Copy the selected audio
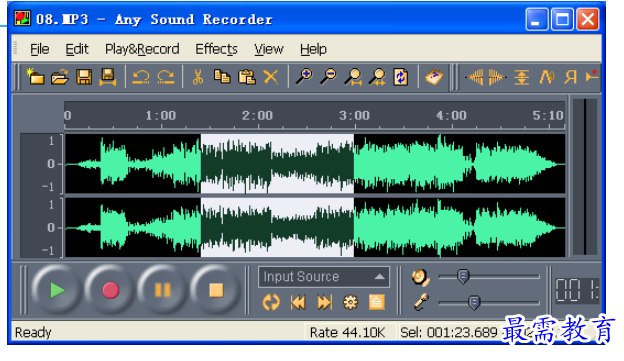Image resolution: width=624 pixels, height=361 pixels. pyautogui.click(x=222, y=77)
